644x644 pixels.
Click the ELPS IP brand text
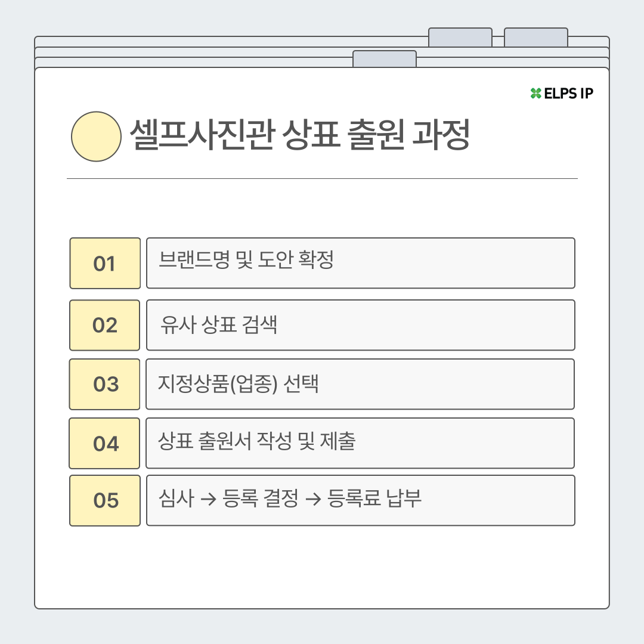[x=569, y=93]
